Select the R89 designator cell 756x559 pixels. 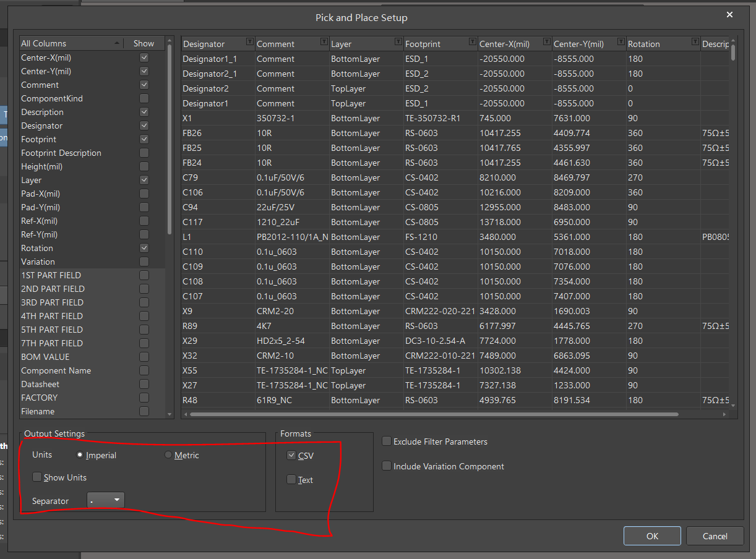coord(218,326)
